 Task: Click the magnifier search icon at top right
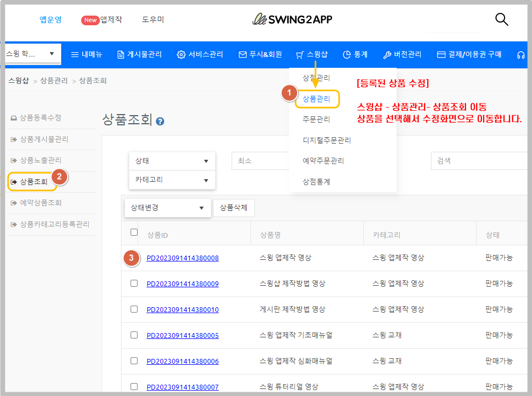pos(501,20)
